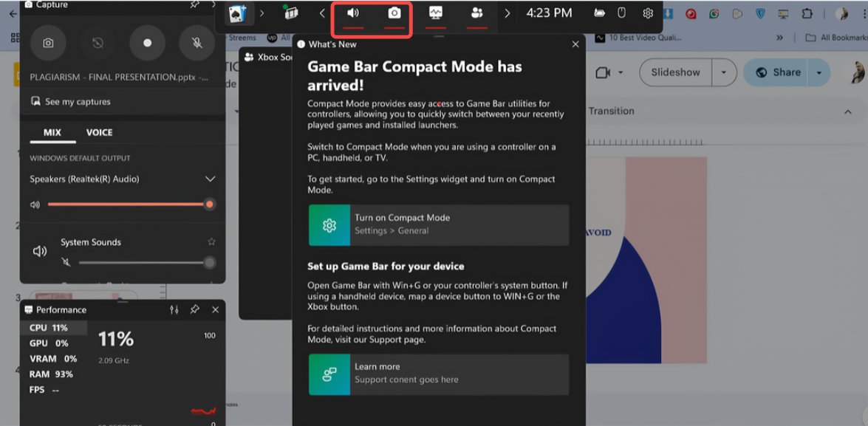Screen dimensions: 868x426
Task: Close the Performance widget
Action: pos(216,310)
